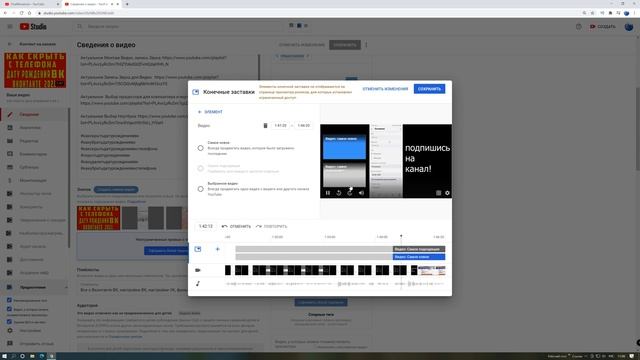Switch to the first browser tab

point(31,4)
